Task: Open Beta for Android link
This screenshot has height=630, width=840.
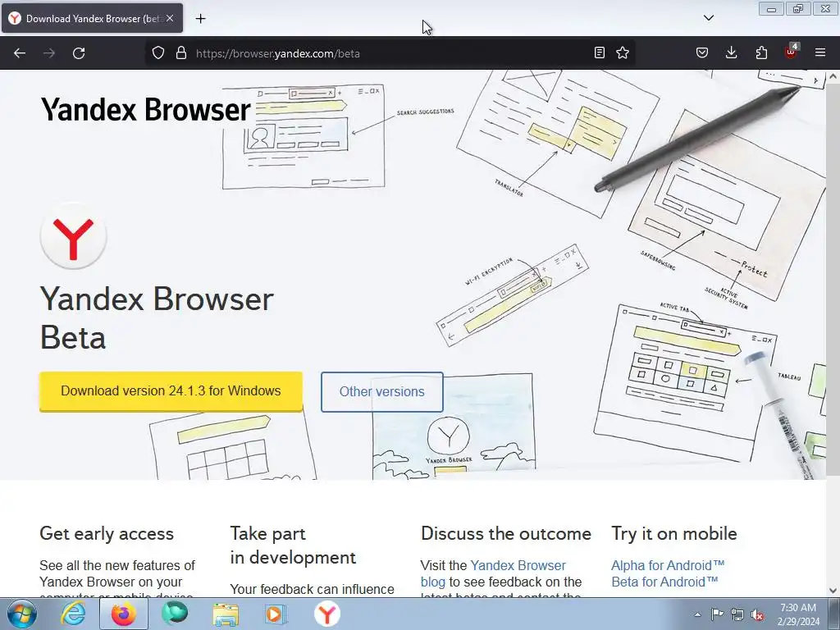Action: click(664, 582)
